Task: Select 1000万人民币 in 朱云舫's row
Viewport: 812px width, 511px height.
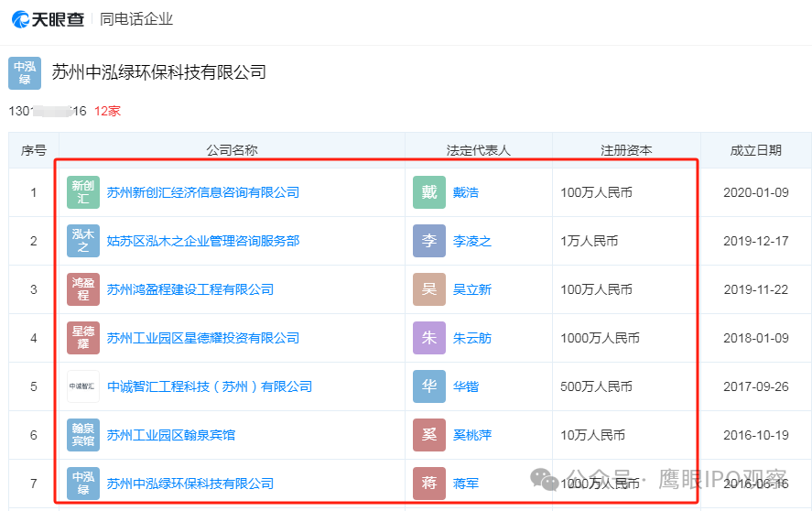Action: click(600, 338)
